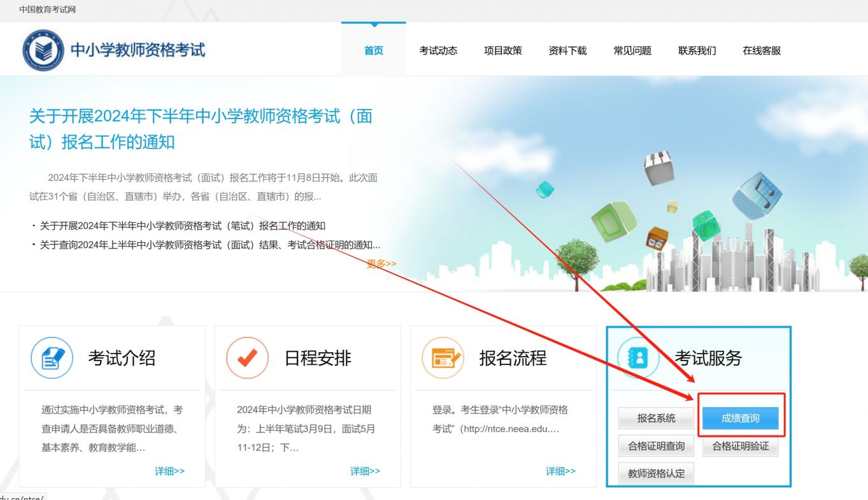This screenshot has width=868, height=500.
Task: Click the NTCE site logo emblem
Action: tap(43, 50)
